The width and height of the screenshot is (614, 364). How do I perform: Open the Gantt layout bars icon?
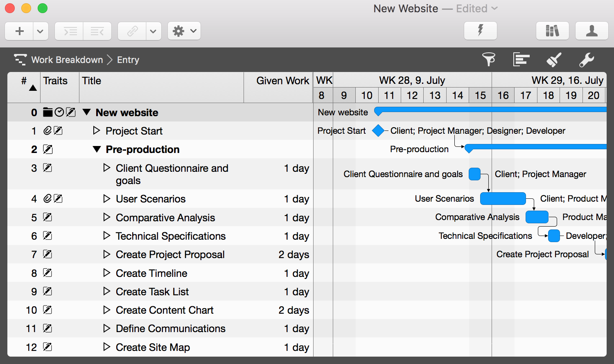tap(521, 60)
